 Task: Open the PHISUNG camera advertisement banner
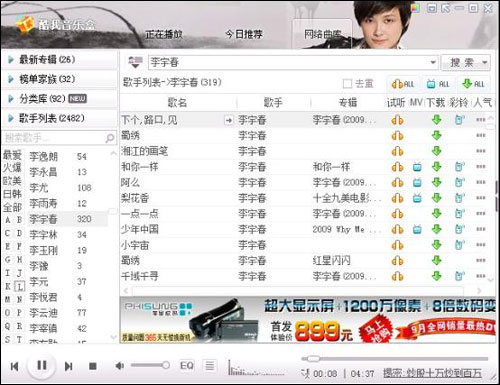pos(307,319)
